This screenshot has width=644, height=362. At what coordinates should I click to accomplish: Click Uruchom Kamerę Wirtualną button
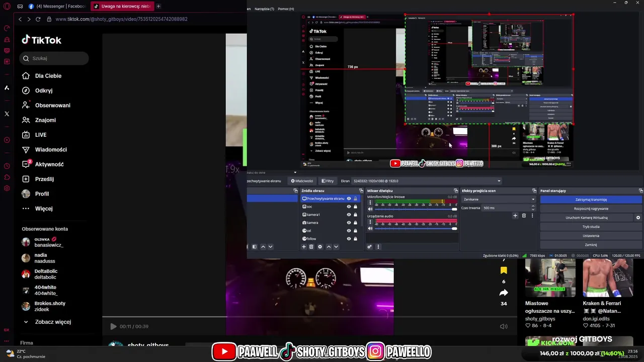(587, 218)
